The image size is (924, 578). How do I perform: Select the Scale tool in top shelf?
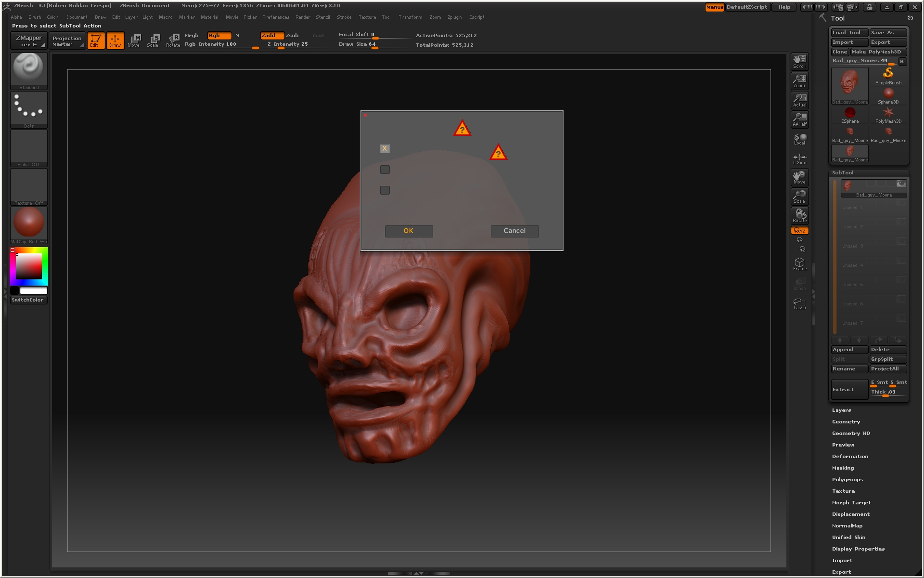pos(153,40)
